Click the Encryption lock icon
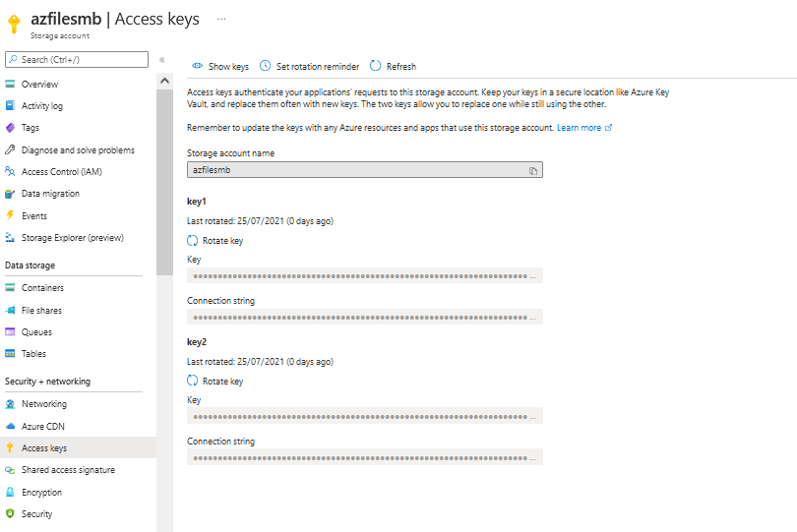Viewport: 797px width, 532px height. 10,492
